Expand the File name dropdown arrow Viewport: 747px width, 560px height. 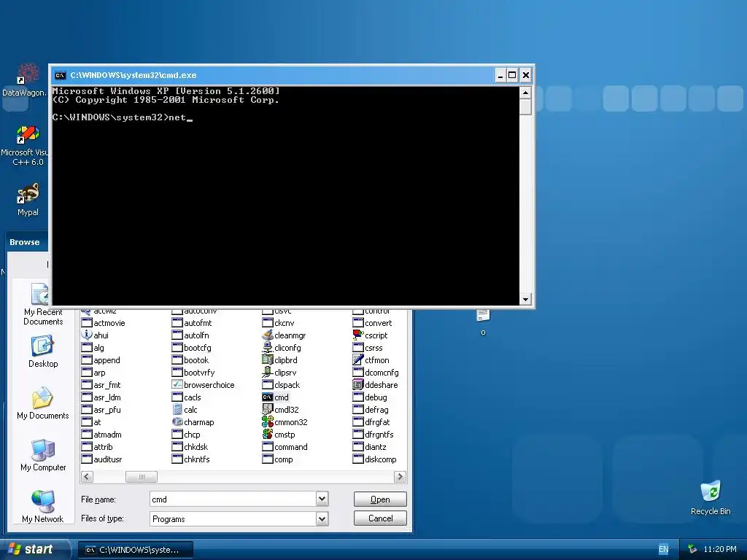click(322, 499)
